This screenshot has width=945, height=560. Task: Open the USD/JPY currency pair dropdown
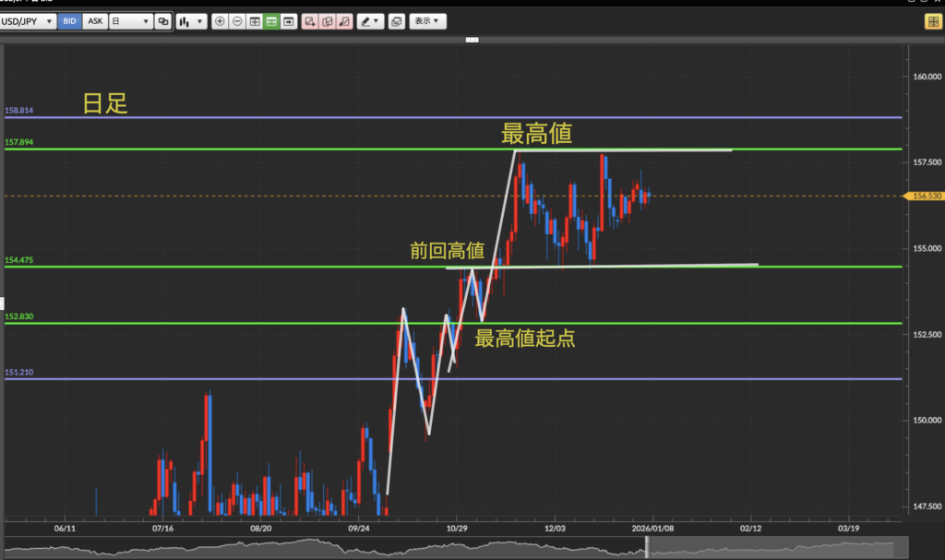tap(28, 21)
